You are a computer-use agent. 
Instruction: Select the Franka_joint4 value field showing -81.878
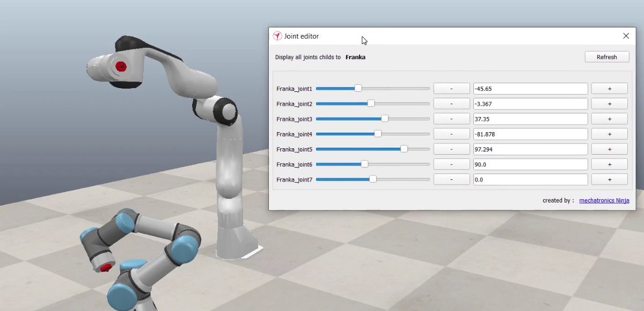coord(530,134)
